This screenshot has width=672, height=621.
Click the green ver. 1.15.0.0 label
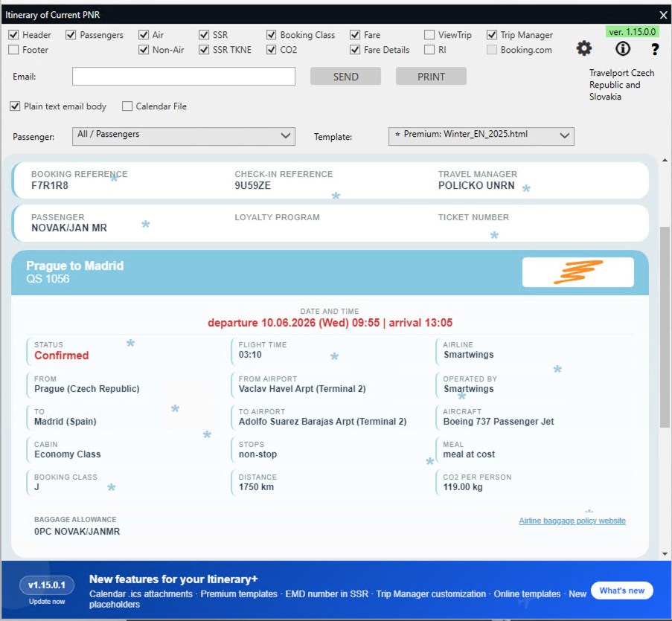(632, 32)
